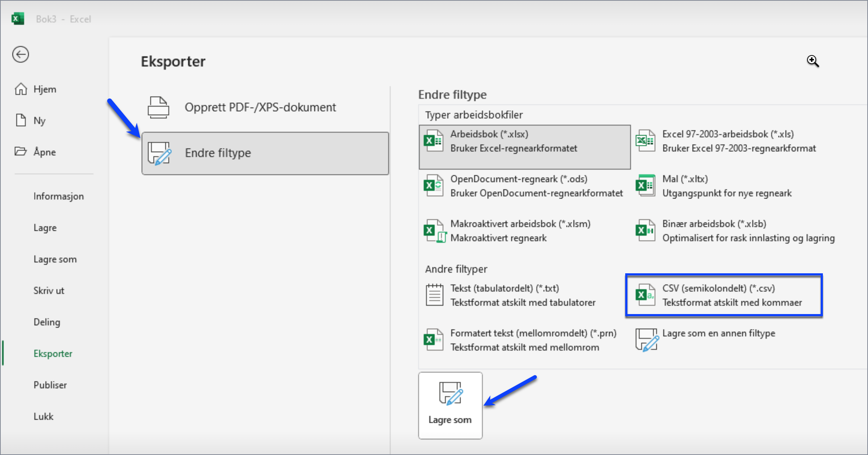
Task: Open Lagre som in the sidebar
Action: [55, 259]
